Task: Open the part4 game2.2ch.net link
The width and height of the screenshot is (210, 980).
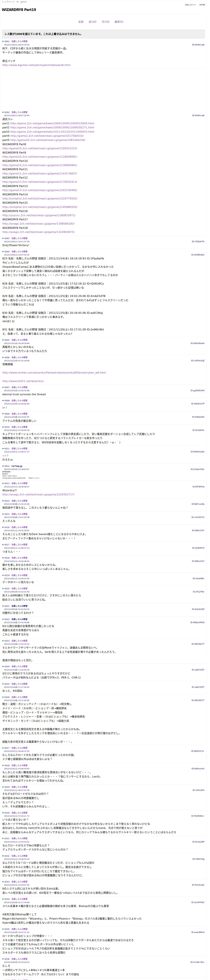Action: click(x=47, y=136)
